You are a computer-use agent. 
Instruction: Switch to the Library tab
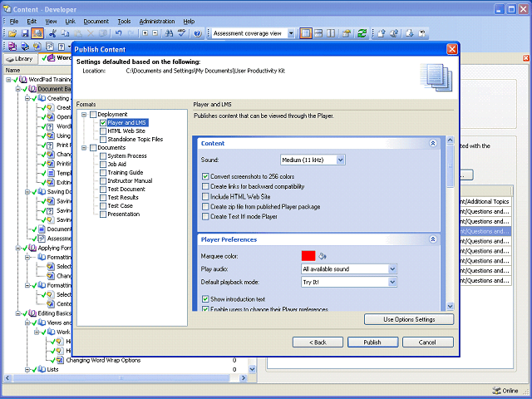pos(20,59)
